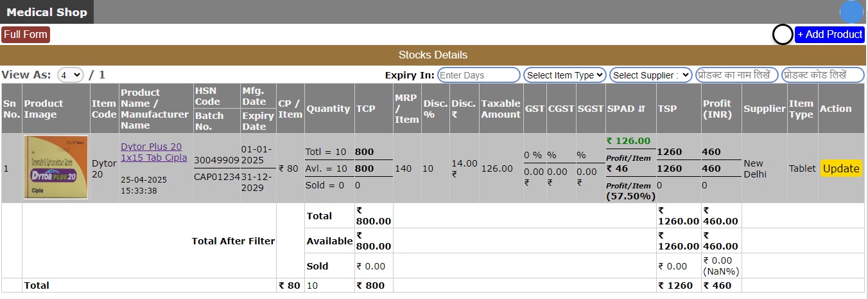Select the Quantity column header
This screenshot has width=868, height=299.
pos(328,109)
